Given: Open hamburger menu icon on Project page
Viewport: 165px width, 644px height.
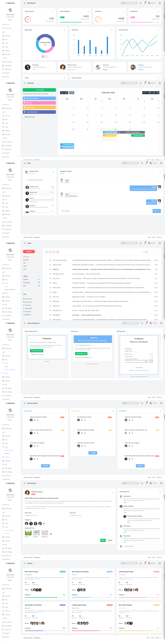Looking at the screenshot, I should coord(24,563).
